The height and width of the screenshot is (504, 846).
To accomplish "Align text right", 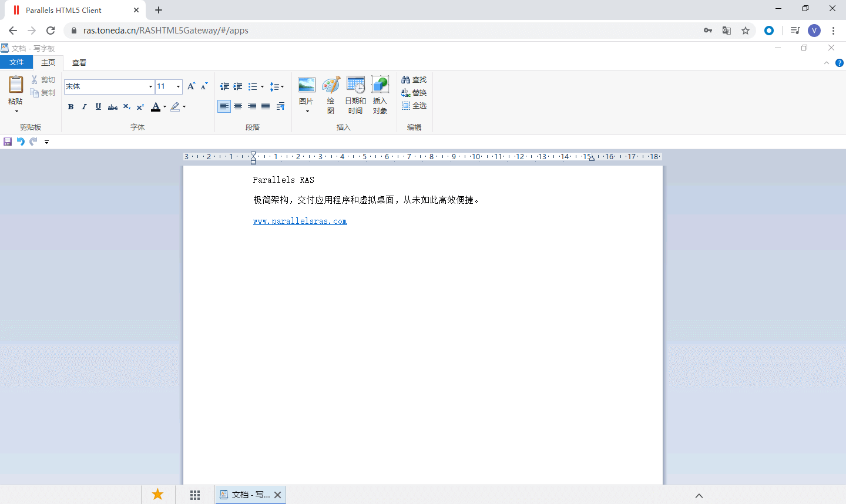I will coord(252,106).
